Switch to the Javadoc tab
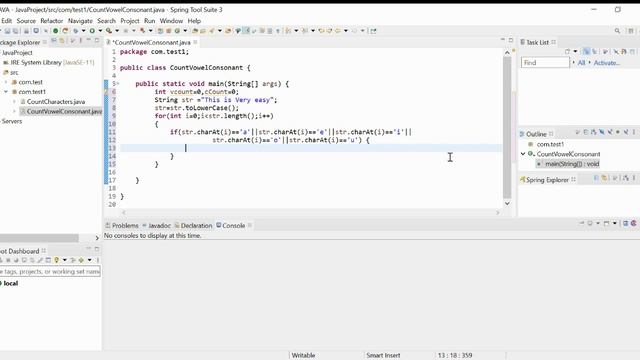Image resolution: width=640 pixels, height=360 pixels. 156,225
